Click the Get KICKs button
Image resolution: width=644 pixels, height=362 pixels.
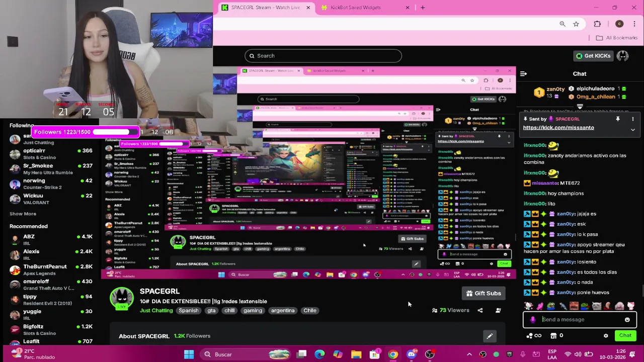click(x=593, y=56)
